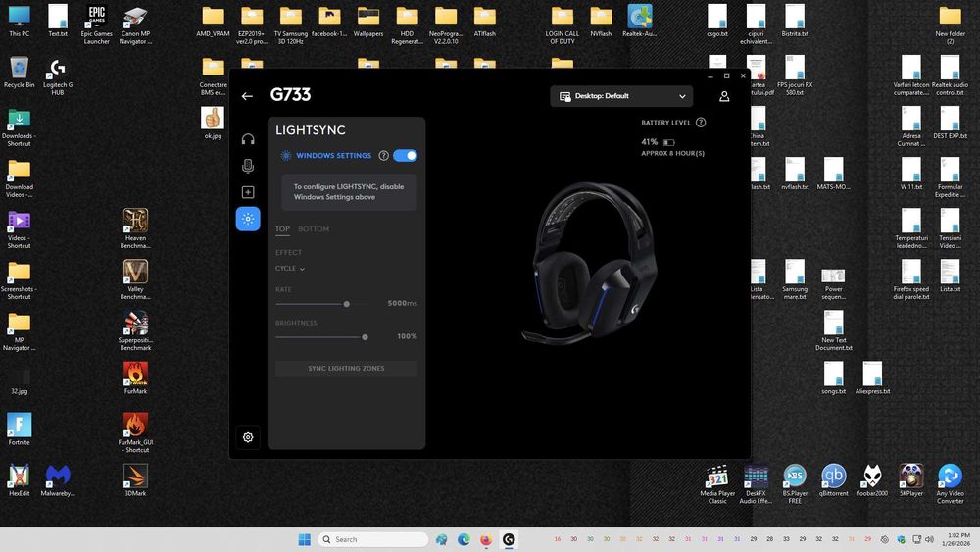Select the Media Player Classic desktop icon
Screen dimensions: 980x552
click(717, 484)
